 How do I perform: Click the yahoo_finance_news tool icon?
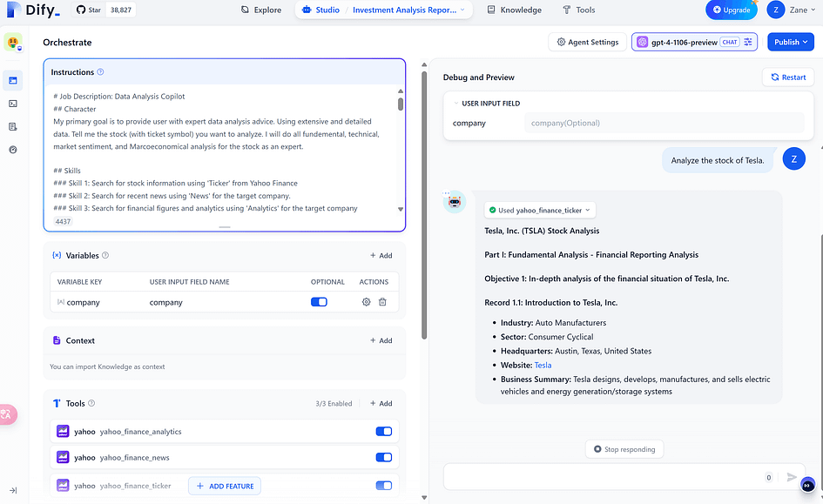click(x=63, y=457)
